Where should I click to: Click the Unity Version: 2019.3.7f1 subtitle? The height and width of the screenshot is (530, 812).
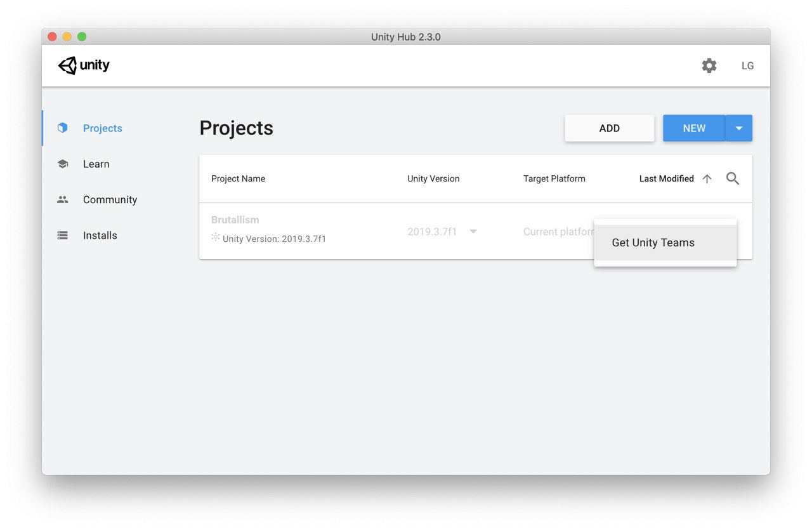click(x=274, y=239)
